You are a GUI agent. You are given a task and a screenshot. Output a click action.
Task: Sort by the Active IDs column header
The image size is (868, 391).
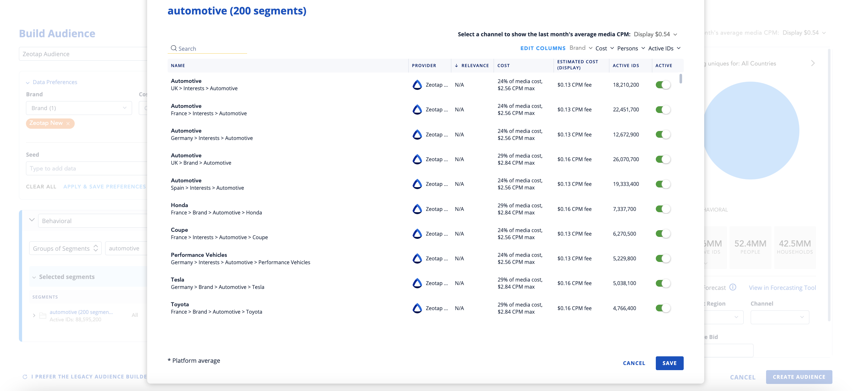coord(625,65)
